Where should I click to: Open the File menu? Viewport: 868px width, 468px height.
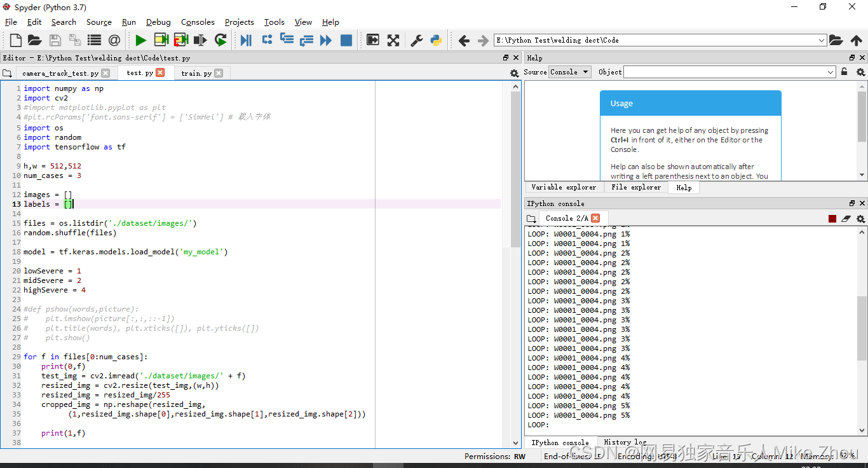(x=11, y=22)
